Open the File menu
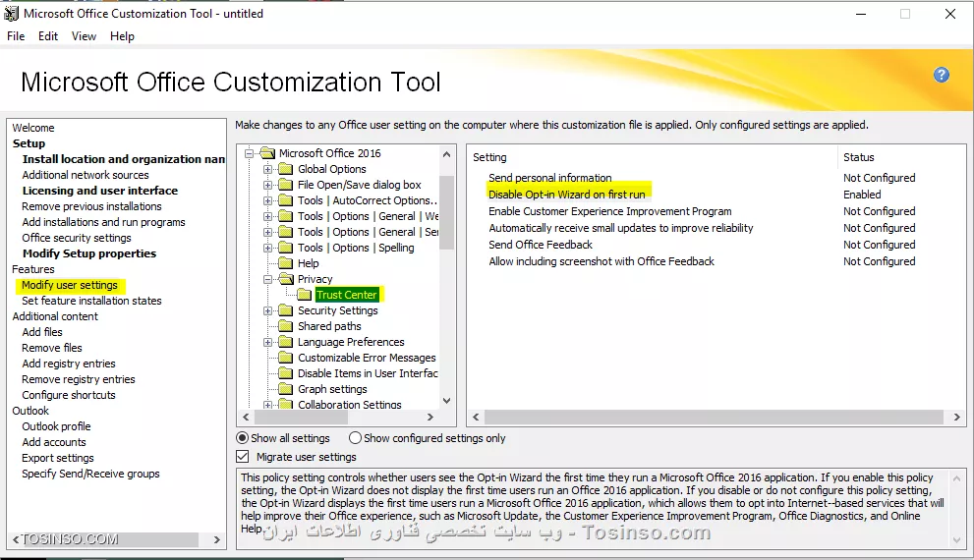 (16, 36)
